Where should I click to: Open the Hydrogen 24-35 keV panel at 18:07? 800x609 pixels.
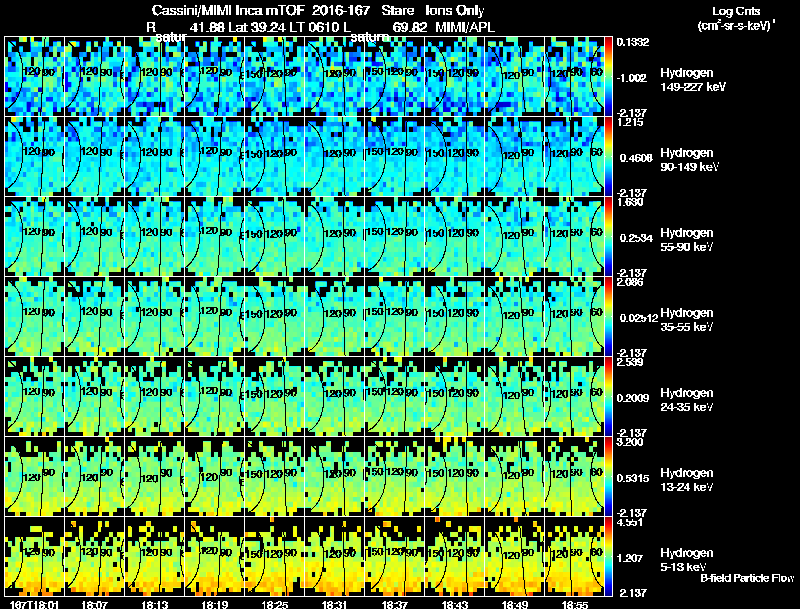coord(94,396)
